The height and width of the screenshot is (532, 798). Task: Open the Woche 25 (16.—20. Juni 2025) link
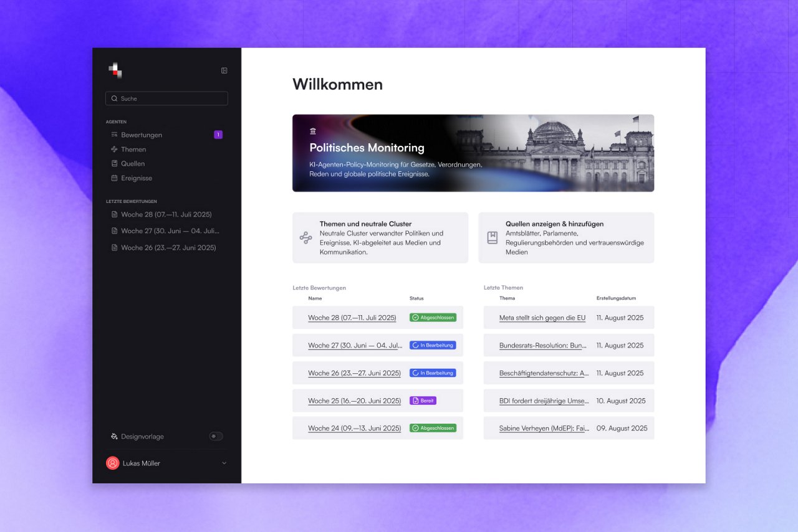(354, 401)
